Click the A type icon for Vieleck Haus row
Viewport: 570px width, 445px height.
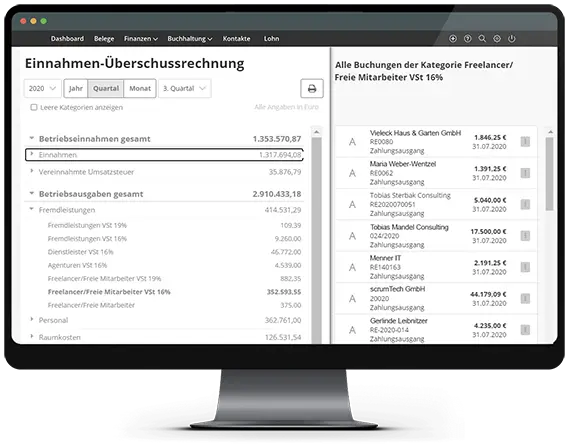click(x=352, y=142)
